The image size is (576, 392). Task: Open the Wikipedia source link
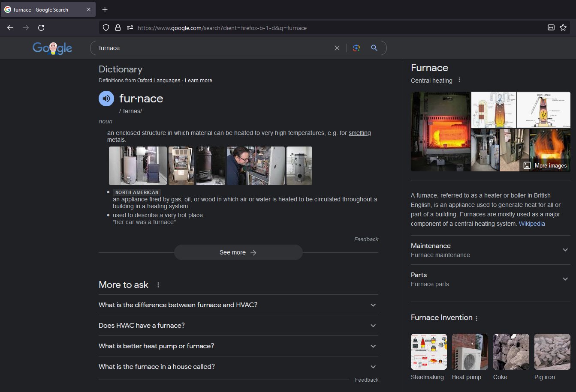pyautogui.click(x=532, y=224)
